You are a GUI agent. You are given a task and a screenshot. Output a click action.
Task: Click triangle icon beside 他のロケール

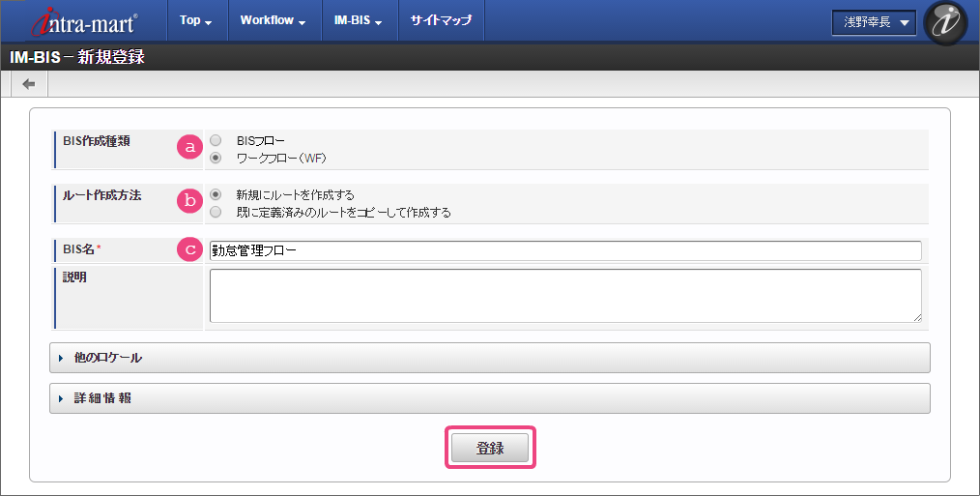click(x=61, y=359)
